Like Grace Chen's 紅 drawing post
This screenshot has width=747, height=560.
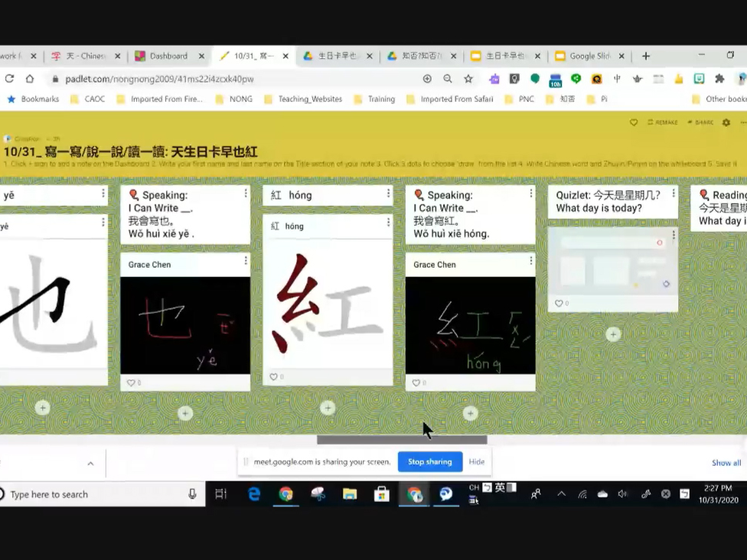(416, 383)
